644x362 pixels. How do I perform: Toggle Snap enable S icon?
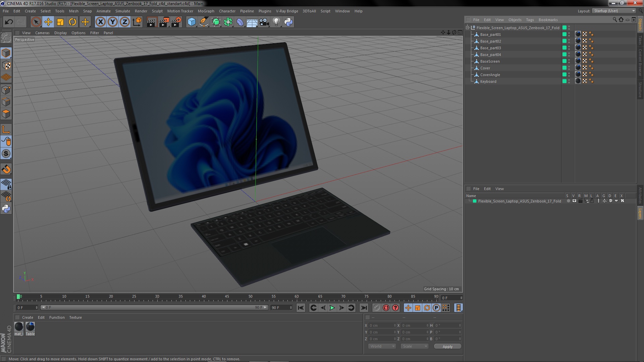6,154
